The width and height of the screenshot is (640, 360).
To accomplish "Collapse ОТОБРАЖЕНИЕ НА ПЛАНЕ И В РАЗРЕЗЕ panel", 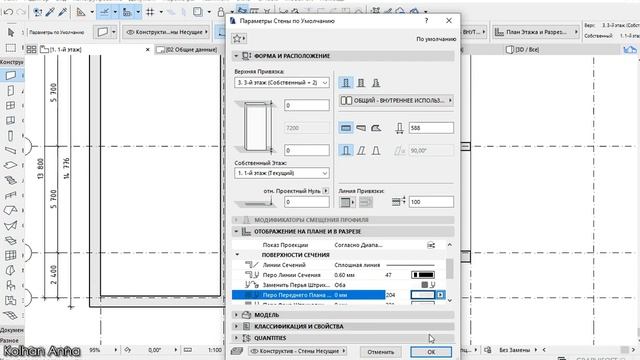I will tap(236, 231).
